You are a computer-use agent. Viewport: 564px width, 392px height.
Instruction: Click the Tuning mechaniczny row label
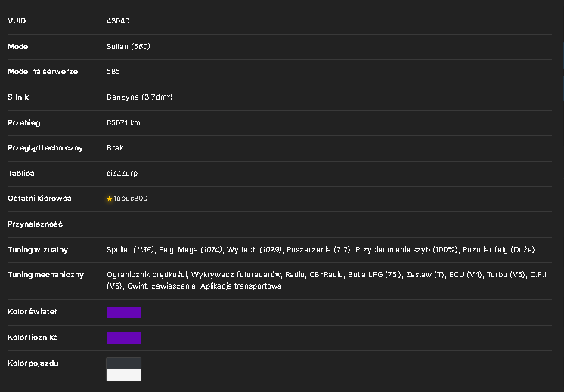tap(45, 275)
